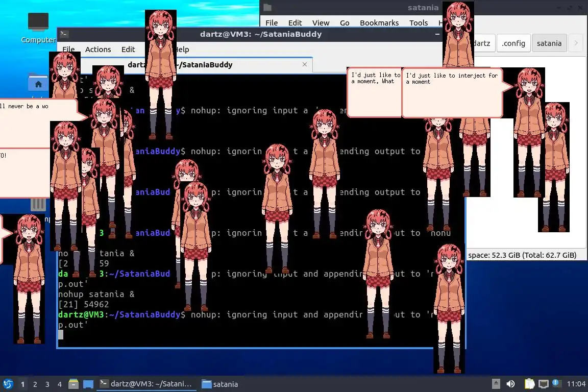The width and height of the screenshot is (588, 392).
Task: Open the Lubuntu start menu icon
Action: (8, 384)
